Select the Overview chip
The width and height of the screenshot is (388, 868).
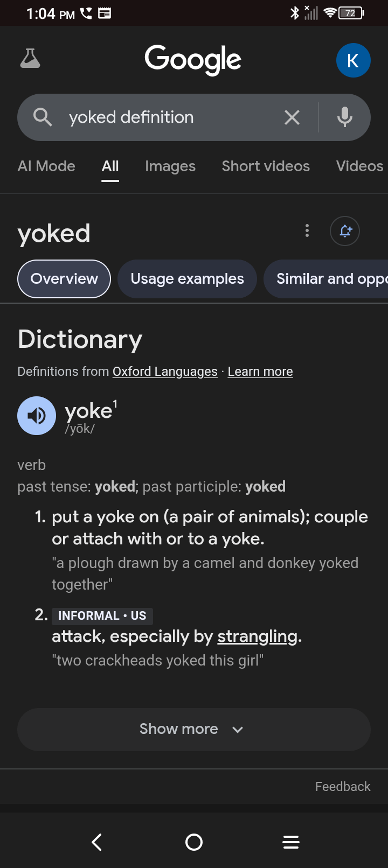pyautogui.click(x=64, y=279)
